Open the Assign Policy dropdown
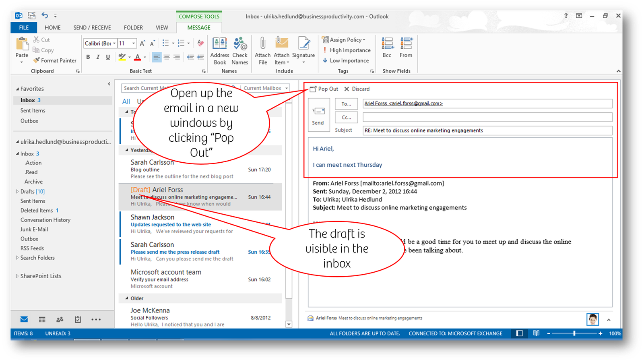The image size is (644, 362). (344, 39)
